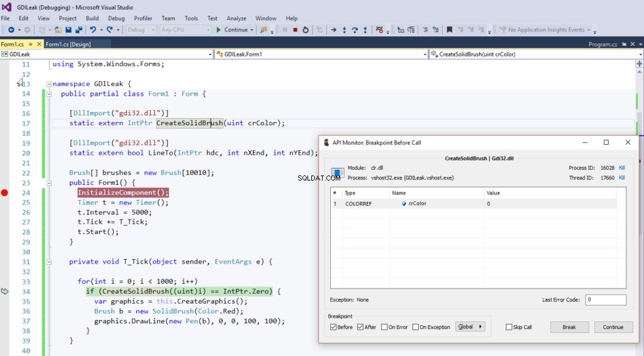
Task: Restart debugging with circular arrow icon
Action: 306,30
